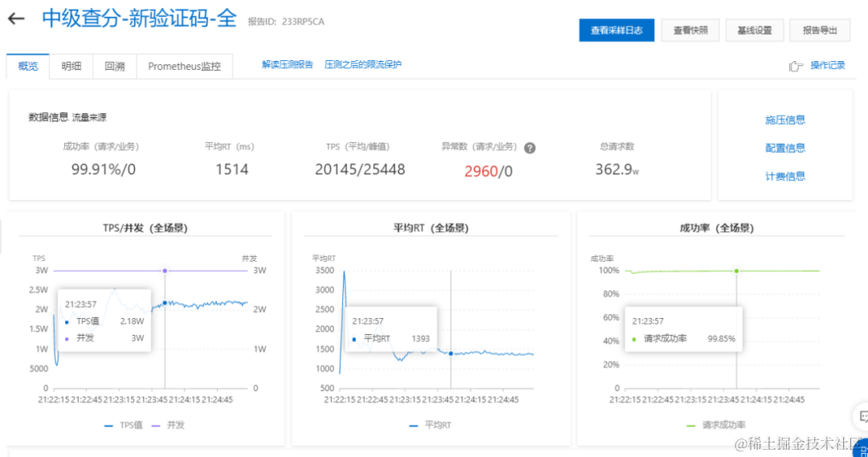Screen dimensions: 868x457
Task: Click the hand icon next to 操作记录
Action: coord(796,66)
